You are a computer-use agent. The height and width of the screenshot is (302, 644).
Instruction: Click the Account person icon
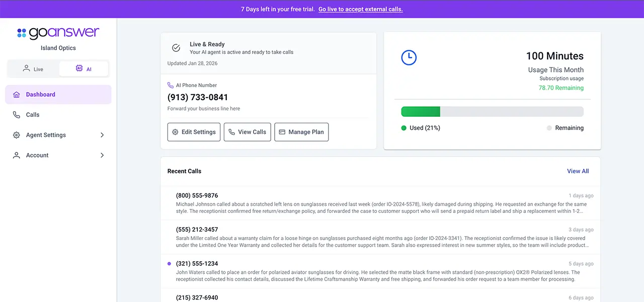coord(17,155)
